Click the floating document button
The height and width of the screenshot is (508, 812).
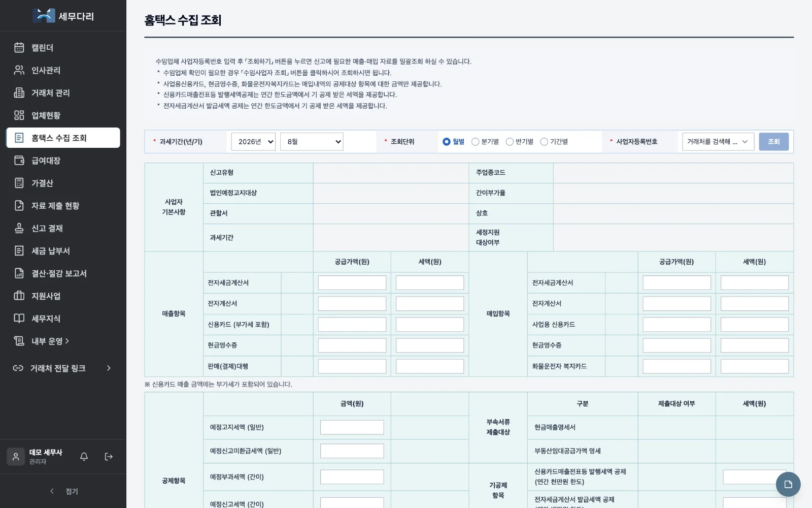click(788, 484)
